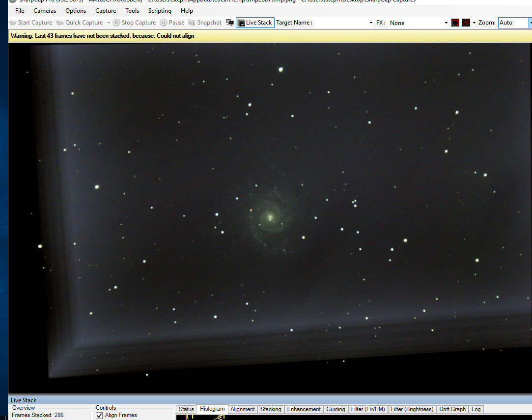
Task: Switch to the Status tab
Action: pyautogui.click(x=186, y=409)
